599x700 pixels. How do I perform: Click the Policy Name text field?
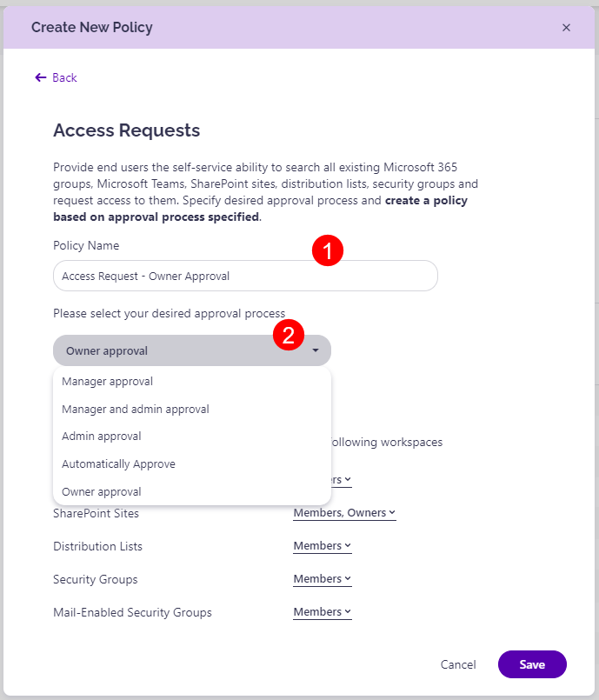245,275
